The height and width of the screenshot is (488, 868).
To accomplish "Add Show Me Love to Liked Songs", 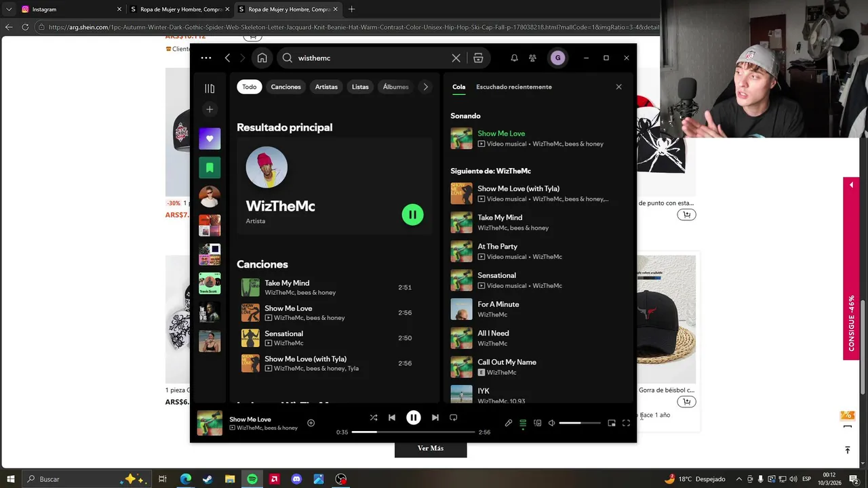I will click(311, 423).
